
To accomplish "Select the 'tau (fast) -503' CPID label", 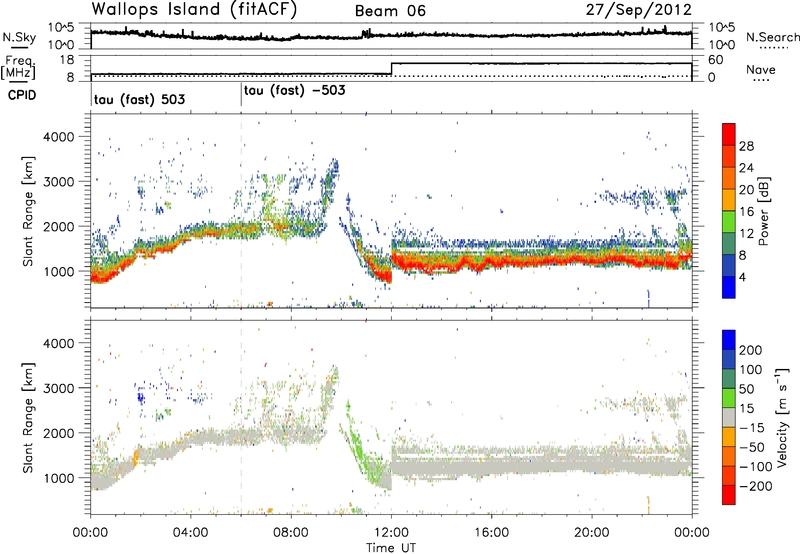I will point(294,91).
